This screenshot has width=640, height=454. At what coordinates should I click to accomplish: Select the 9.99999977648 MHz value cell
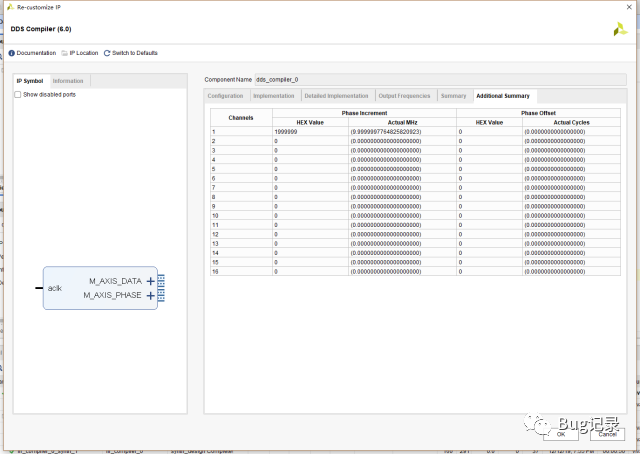click(402, 132)
